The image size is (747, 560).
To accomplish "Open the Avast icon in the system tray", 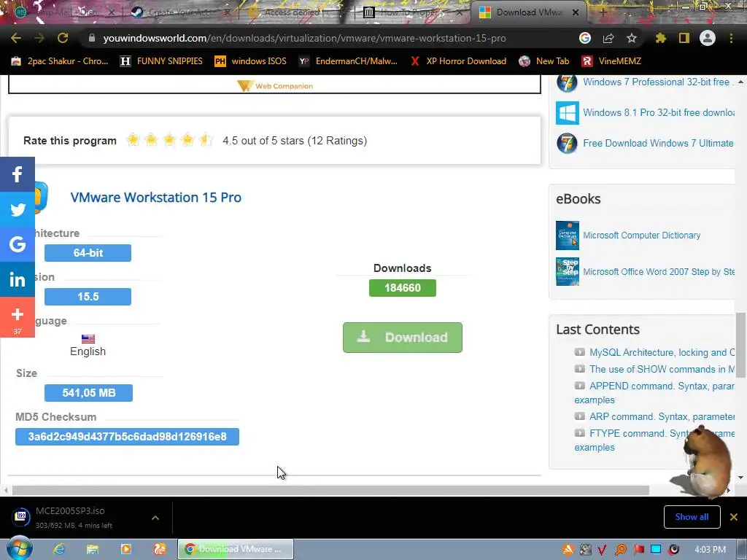I will click(568, 550).
